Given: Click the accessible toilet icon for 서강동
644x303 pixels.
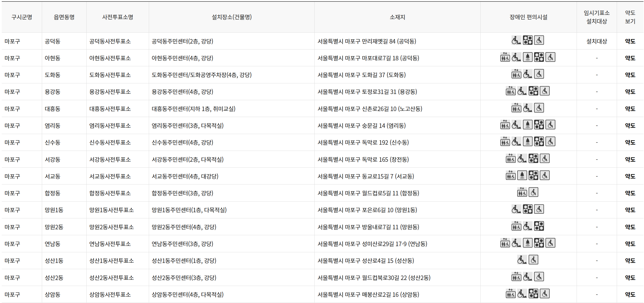Looking at the screenshot, I should [545, 159].
